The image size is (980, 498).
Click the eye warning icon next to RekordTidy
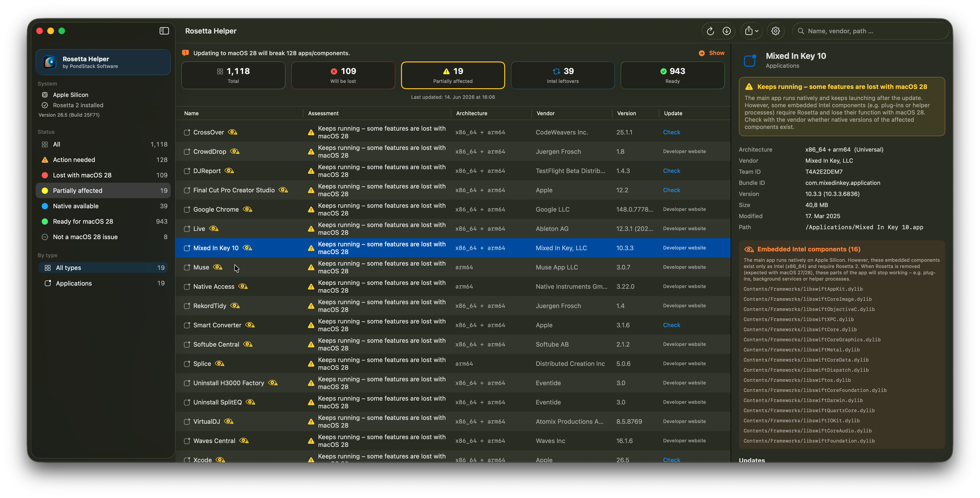coord(235,306)
